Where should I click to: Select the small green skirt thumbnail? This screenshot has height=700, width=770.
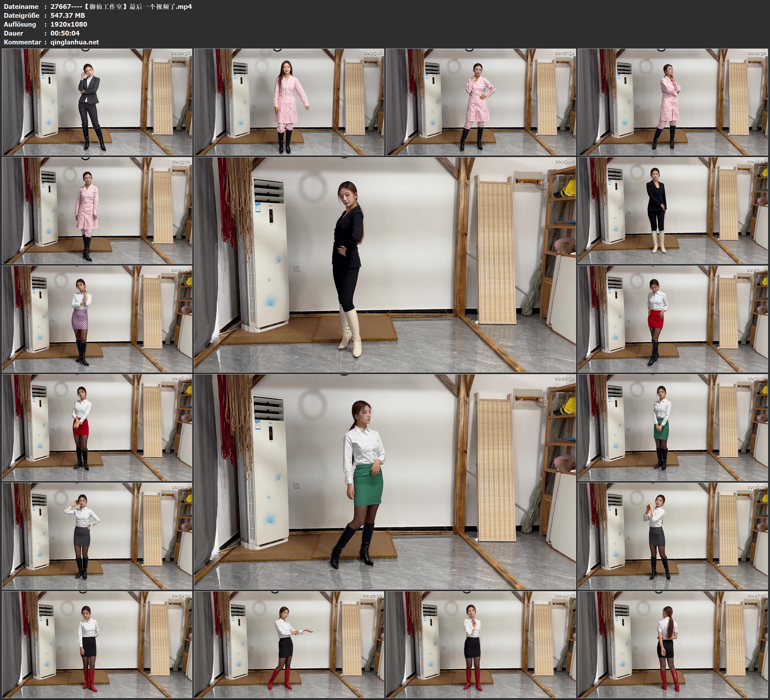[673, 427]
